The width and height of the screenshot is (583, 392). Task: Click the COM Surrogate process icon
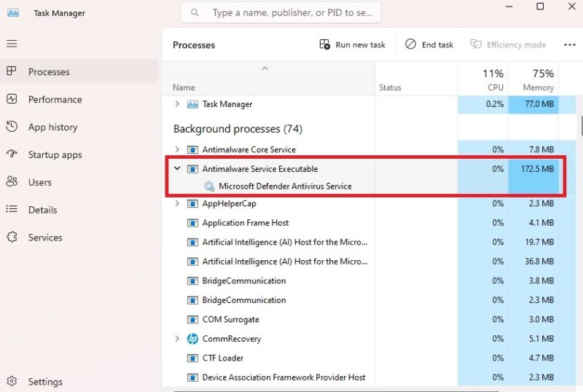point(192,319)
